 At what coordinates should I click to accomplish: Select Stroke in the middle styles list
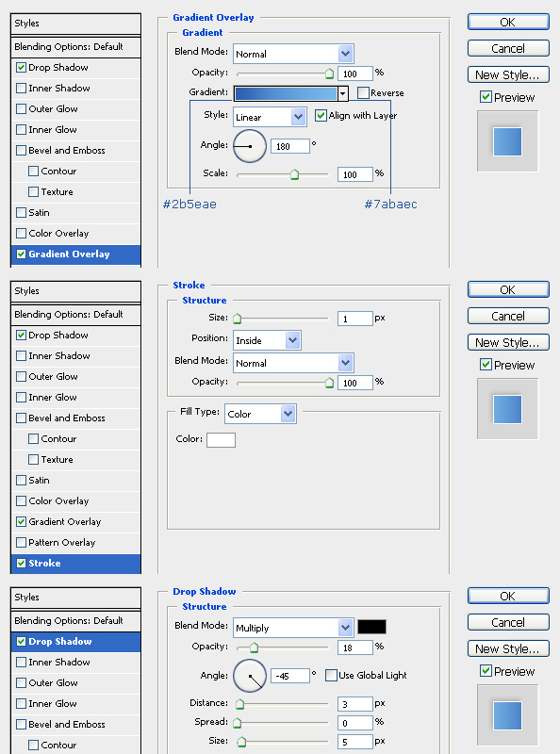[x=76, y=563]
